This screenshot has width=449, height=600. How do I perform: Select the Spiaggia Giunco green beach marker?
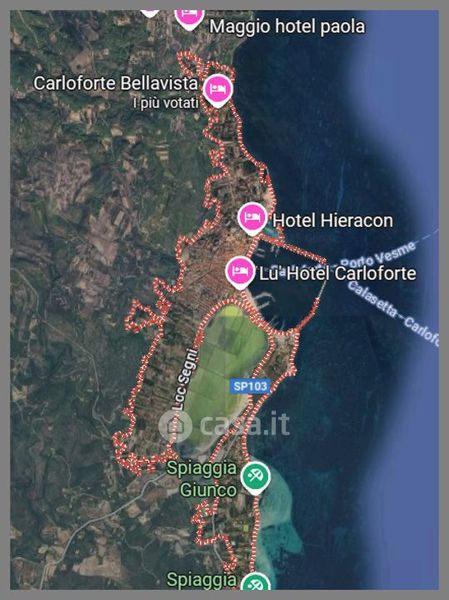point(255,478)
